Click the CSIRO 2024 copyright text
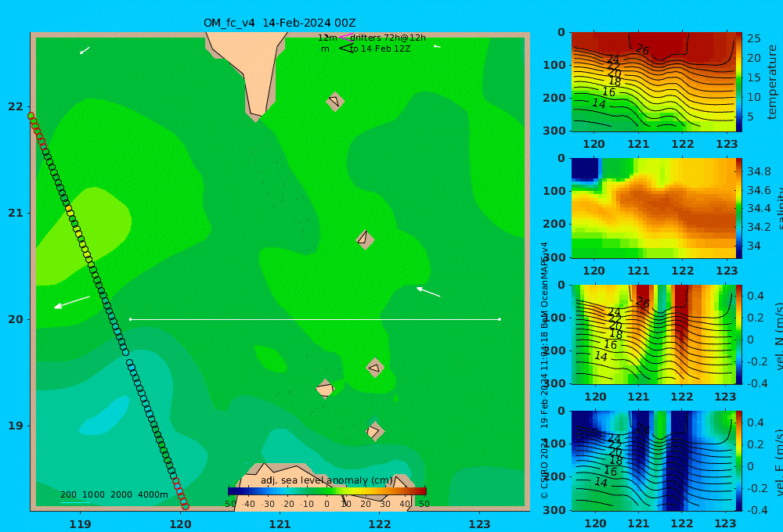Image resolution: width=783 pixels, height=532 pixels. pos(544,466)
